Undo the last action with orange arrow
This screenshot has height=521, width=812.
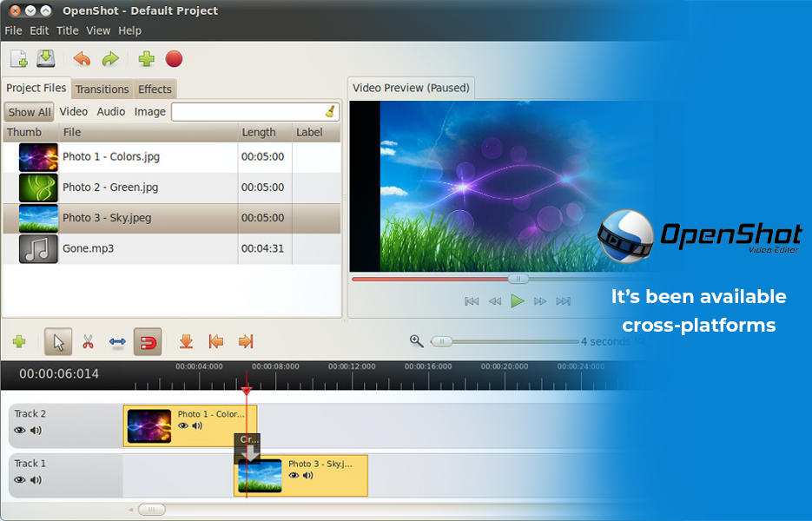point(82,58)
